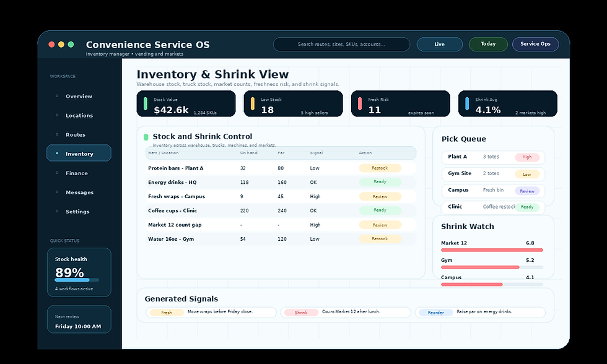Click the Market 12 shrink bar

point(492,250)
